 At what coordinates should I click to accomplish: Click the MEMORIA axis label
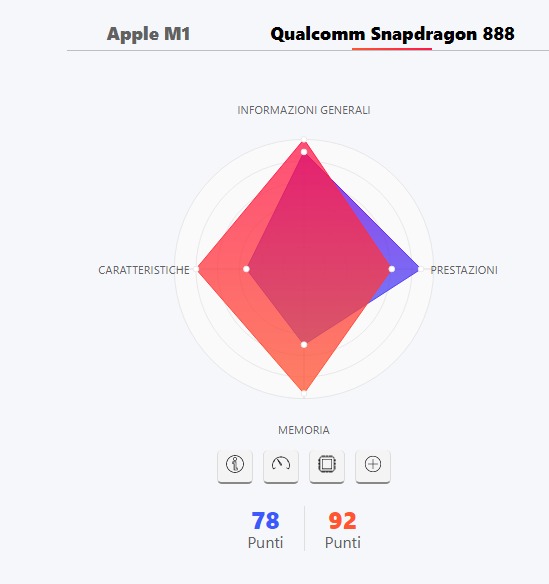coord(304,430)
